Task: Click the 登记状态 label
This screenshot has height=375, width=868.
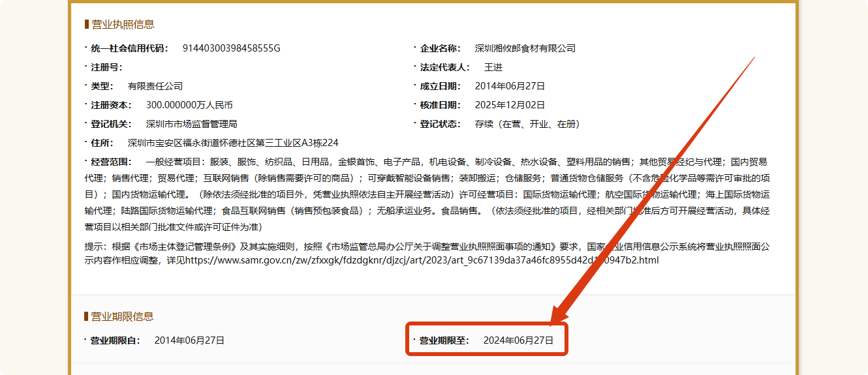Action: click(441, 124)
